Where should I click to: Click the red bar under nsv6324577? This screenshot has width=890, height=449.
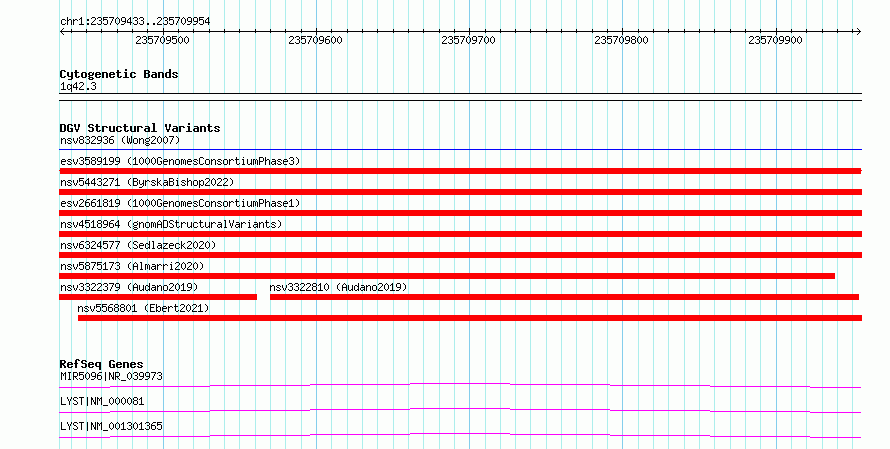[x=460, y=255]
